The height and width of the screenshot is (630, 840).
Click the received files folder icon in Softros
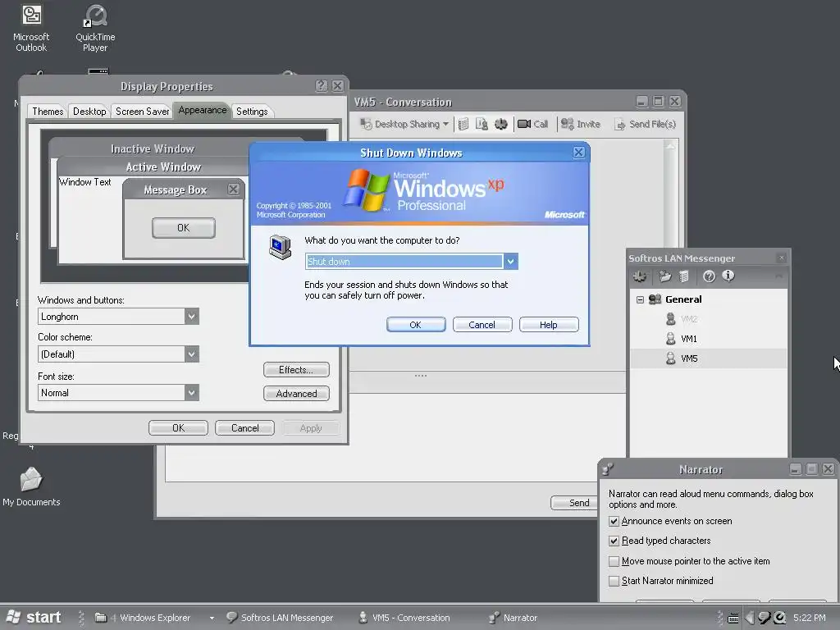click(x=665, y=276)
